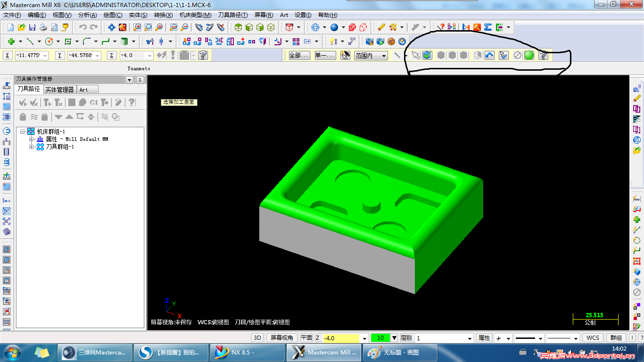Open the status bar Z depth dropdown

pos(364,338)
